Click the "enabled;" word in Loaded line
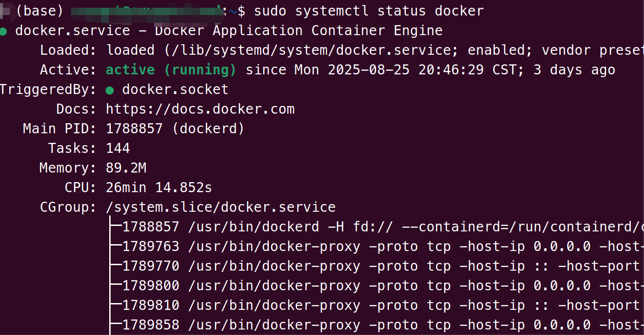The width and height of the screenshot is (644, 335). pyautogui.click(x=495, y=50)
